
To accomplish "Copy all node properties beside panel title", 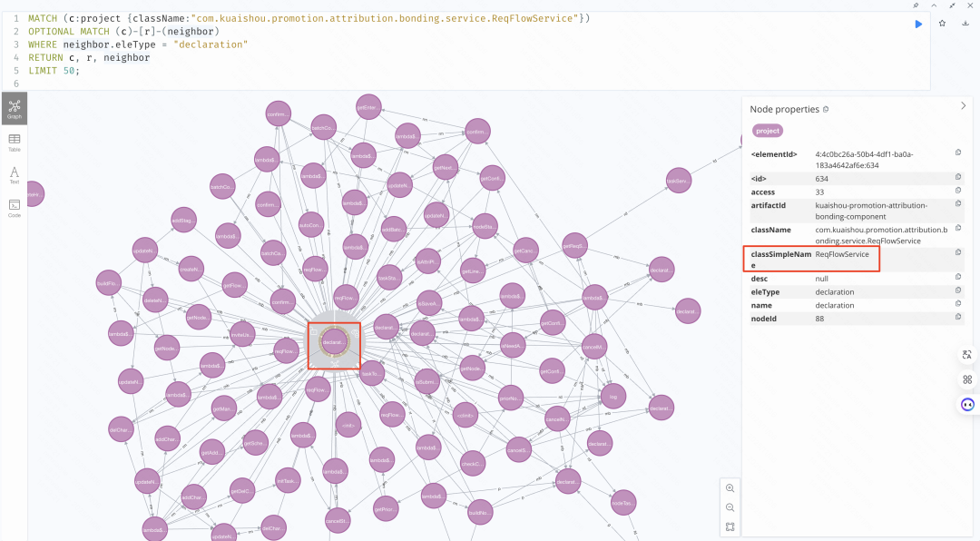I will tap(825, 109).
